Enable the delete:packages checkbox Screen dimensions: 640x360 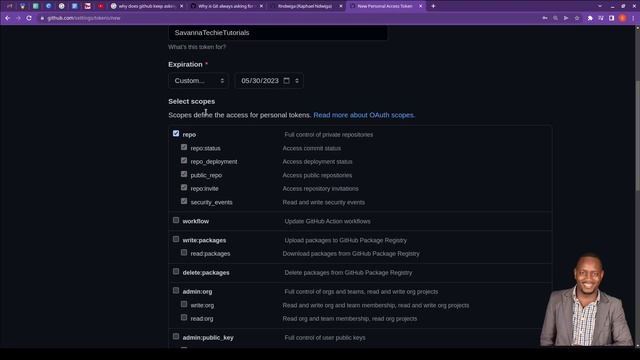(176, 271)
